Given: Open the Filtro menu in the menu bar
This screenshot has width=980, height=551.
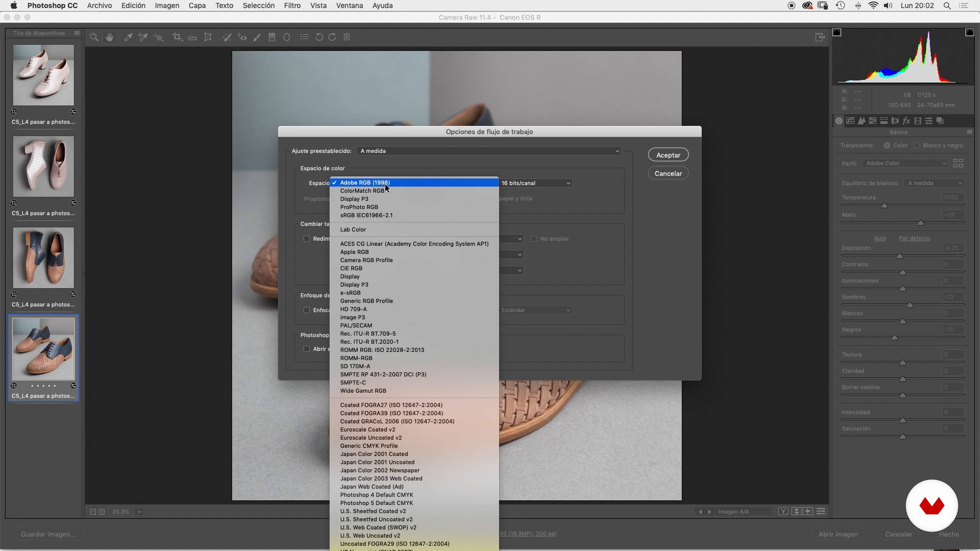Looking at the screenshot, I should [x=292, y=6].
